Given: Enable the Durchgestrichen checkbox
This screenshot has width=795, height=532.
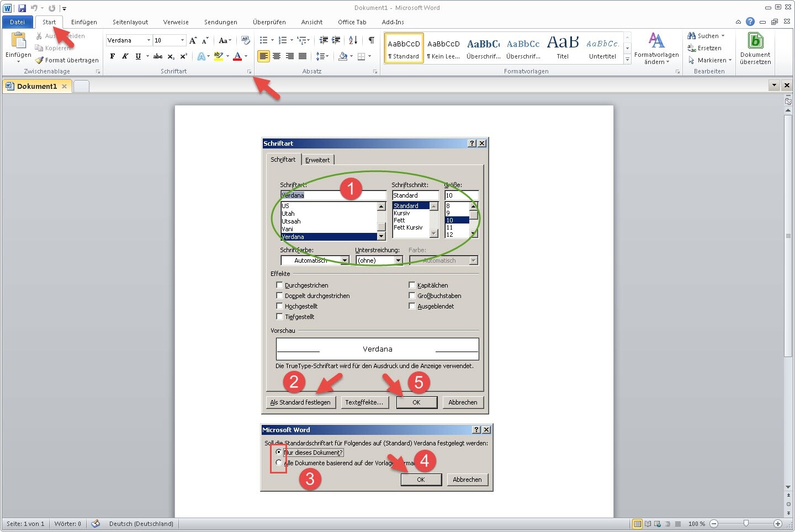Looking at the screenshot, I should point(279,285).
